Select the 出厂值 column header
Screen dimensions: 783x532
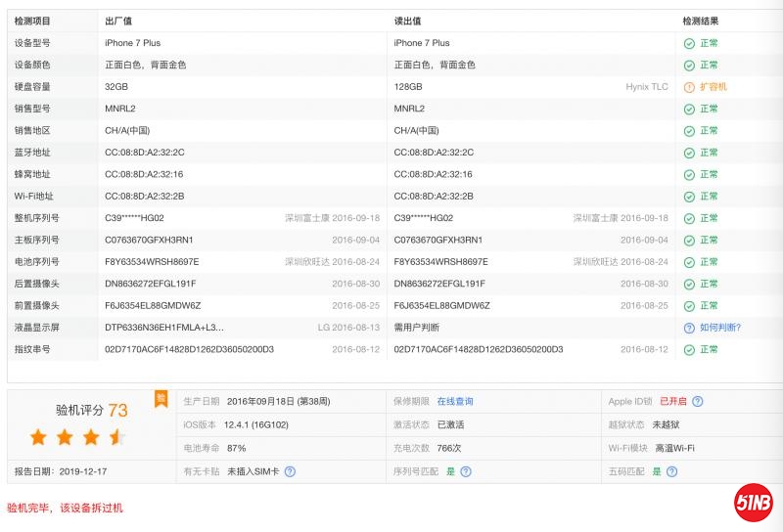coord(118,21)
